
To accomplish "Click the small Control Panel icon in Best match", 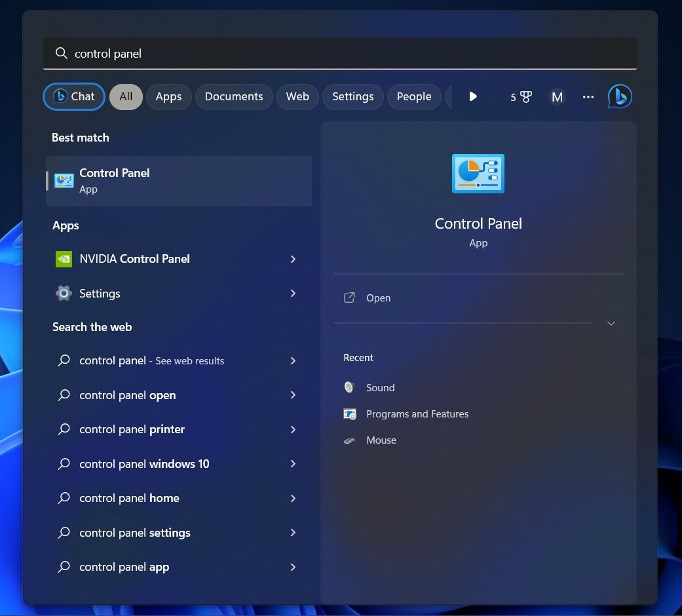I will (64, 180).
